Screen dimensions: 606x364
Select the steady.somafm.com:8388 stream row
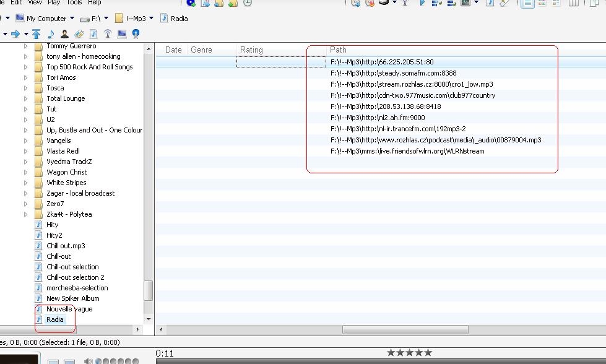click(x=393, y=73)
